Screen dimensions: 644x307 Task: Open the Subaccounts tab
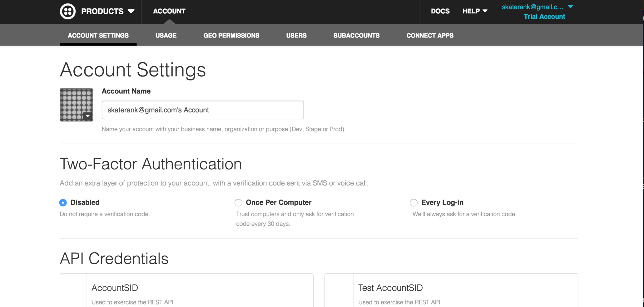point(356,36)
